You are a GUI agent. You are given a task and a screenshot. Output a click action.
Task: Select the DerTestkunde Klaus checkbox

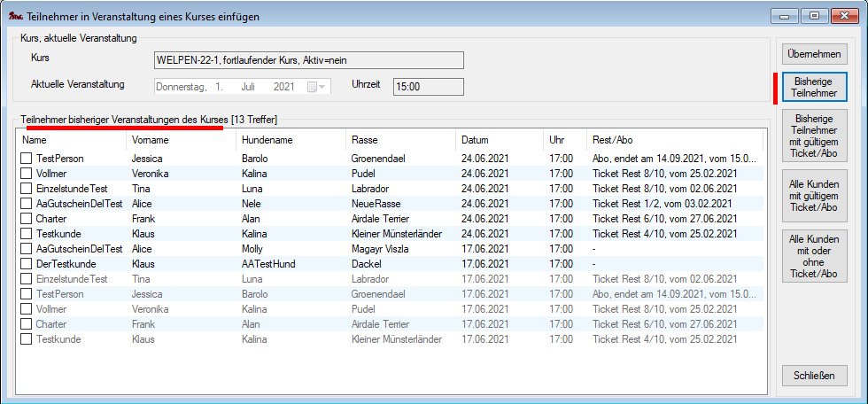(27, 263)
